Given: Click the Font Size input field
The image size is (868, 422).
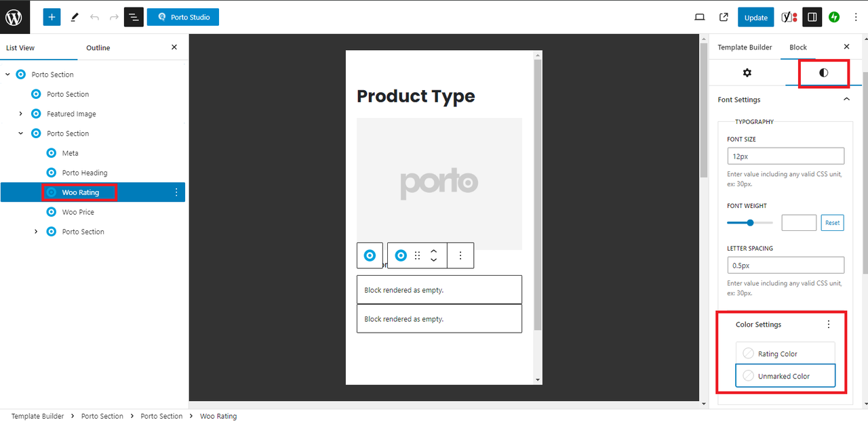Looking at the screenshot, I should [785, 156].
